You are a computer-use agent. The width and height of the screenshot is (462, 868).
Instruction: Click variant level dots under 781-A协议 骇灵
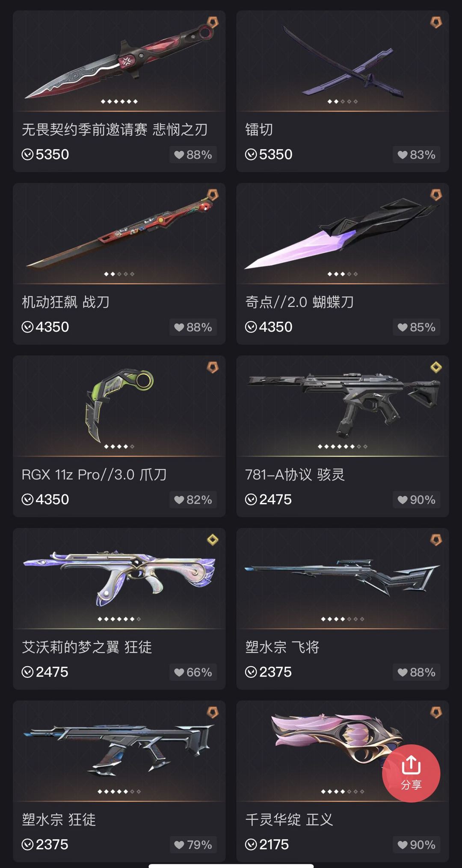coord(343,447)
